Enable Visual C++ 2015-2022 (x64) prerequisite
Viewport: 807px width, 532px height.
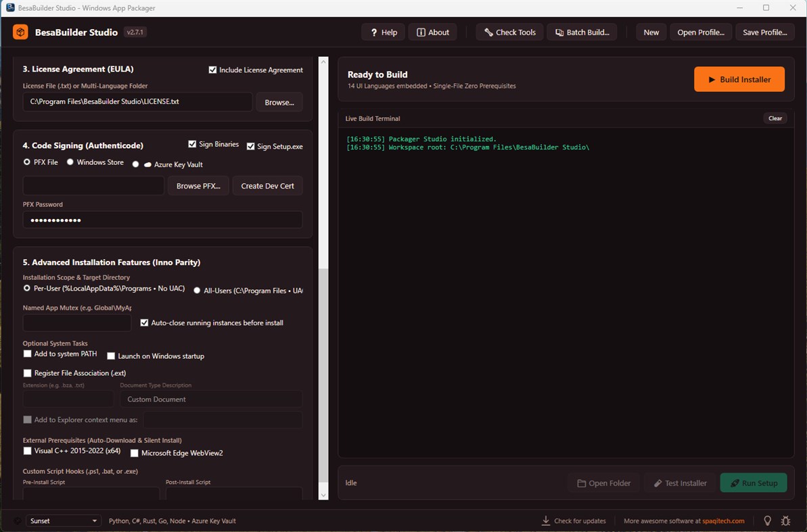click(x=27, y=451)
